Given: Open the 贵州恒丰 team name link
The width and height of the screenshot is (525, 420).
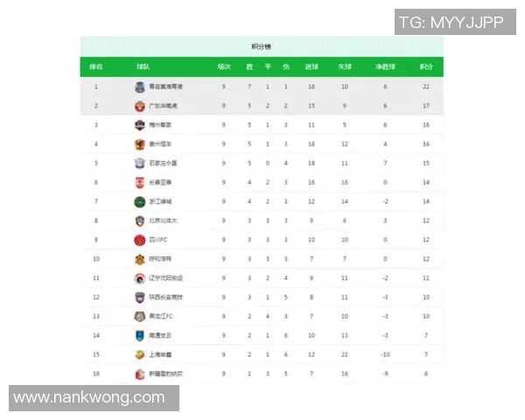Looking at the screenshot, I should coord(159,144).
